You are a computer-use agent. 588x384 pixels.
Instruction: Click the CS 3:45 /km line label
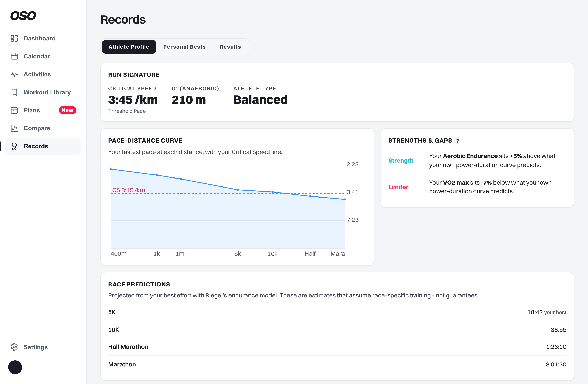129,190
